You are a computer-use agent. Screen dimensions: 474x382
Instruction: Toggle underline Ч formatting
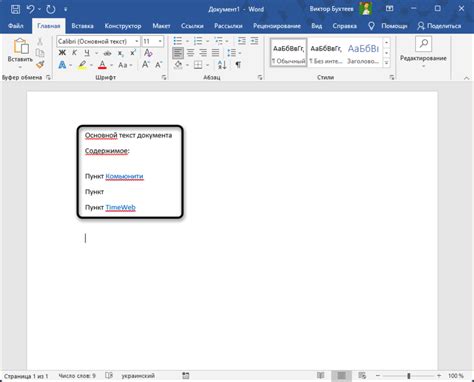click(x=87, y=53)
